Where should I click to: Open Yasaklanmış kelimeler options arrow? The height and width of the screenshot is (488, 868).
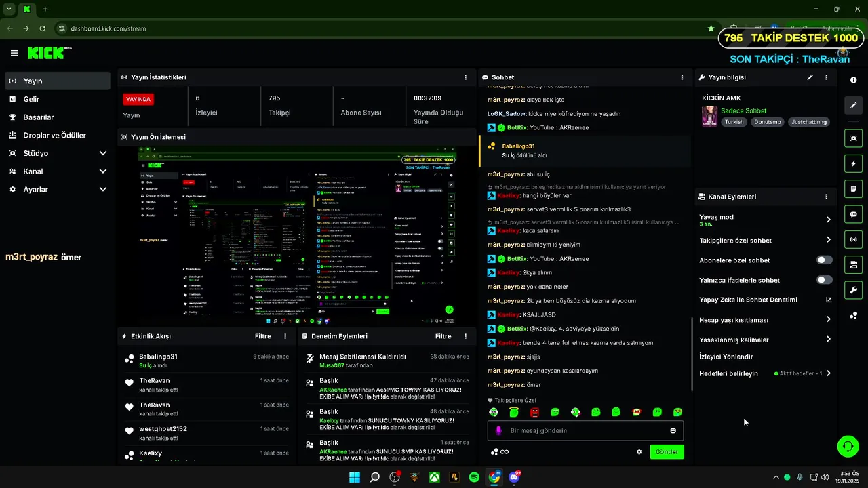(829, 340)
